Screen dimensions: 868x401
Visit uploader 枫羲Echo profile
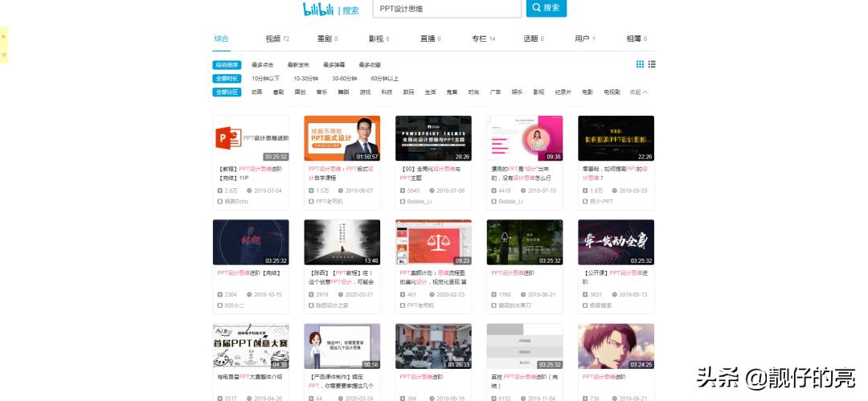(235, 202)
